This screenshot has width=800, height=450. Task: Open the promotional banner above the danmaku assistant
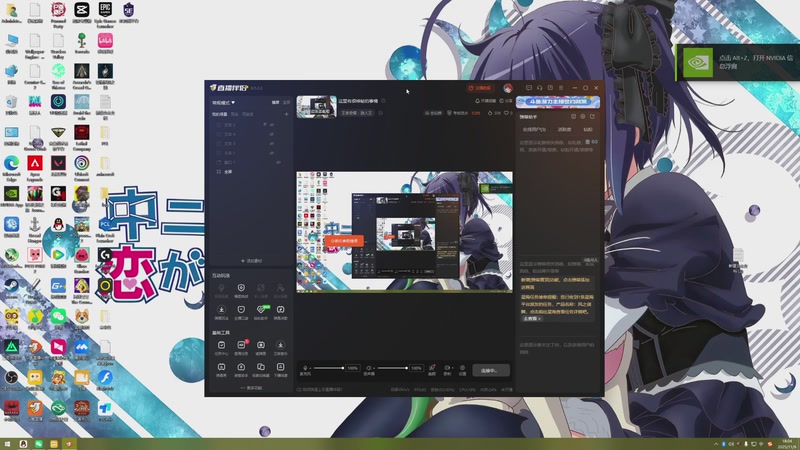click(x=558, y=102)
